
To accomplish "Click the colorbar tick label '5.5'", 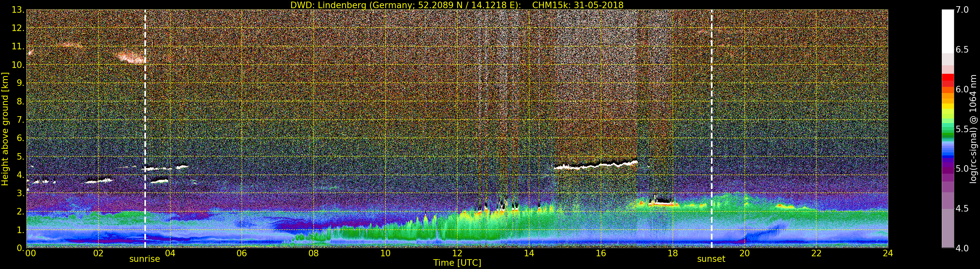I will click(x=962, y=129).
